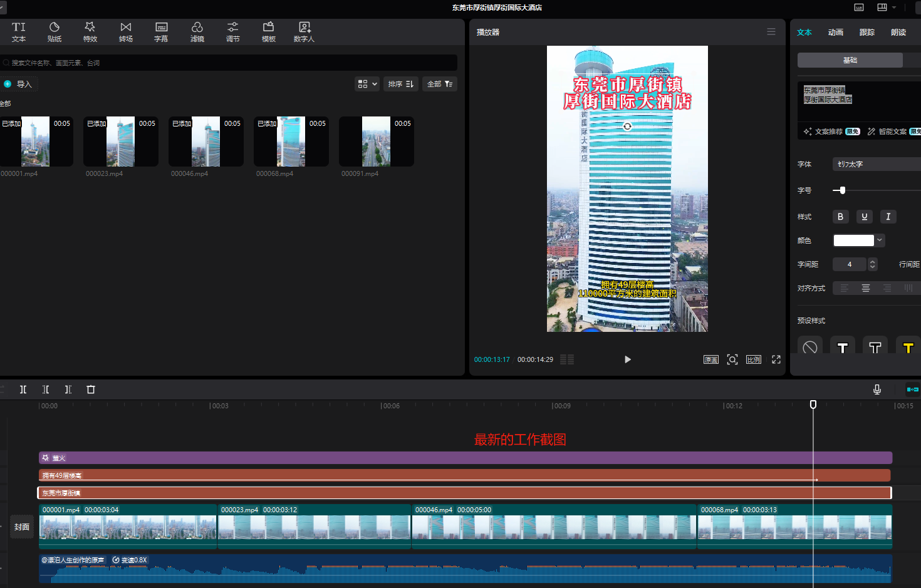Set text alignment to right
Viewport: 921px width, 588px height.
887,288
